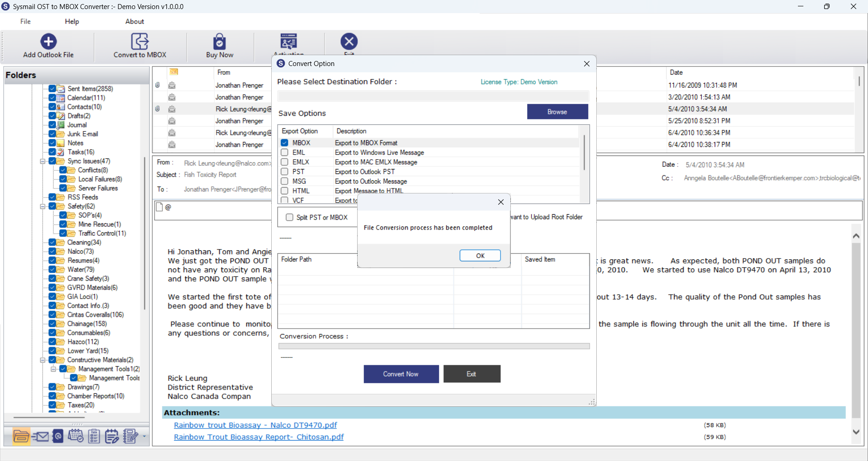Close the conversion completed message box

(x=500, y=202)
